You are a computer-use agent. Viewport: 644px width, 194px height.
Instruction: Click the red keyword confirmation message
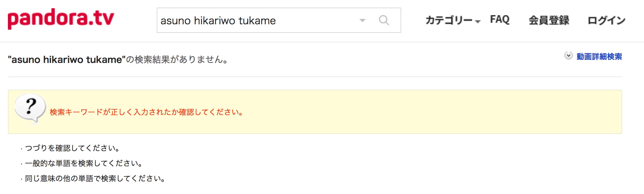click(147, 112)
